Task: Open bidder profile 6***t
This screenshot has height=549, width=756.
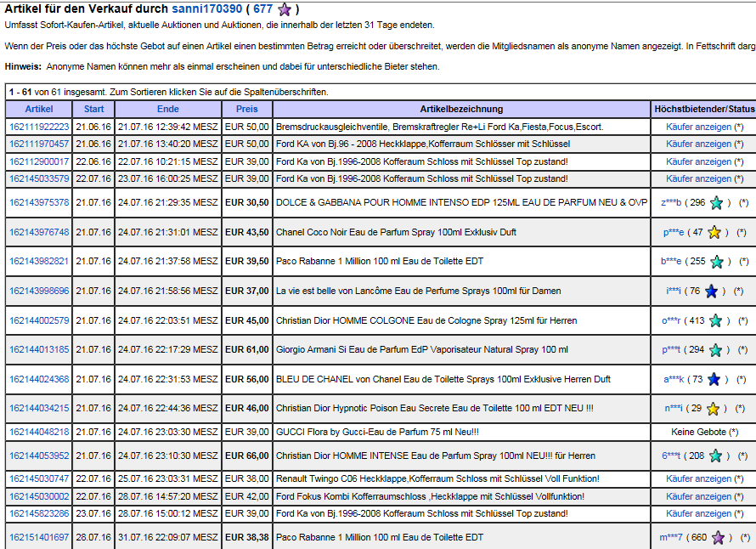Action: [x=671, y=456]
